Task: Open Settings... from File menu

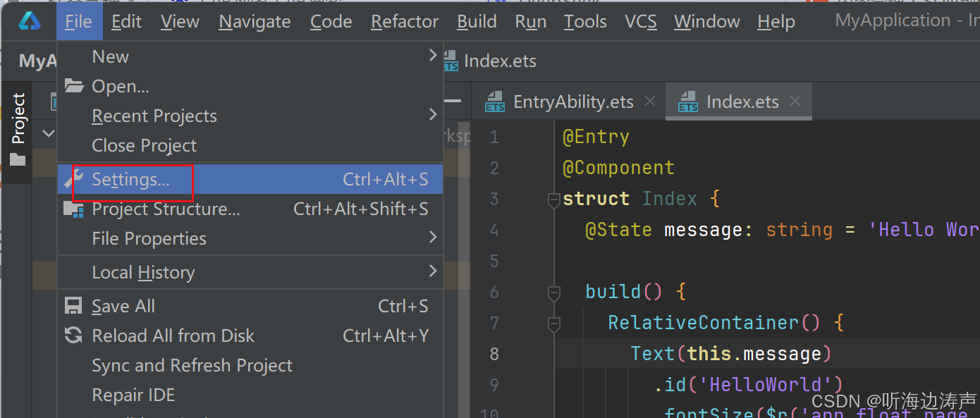Action: tap(250, 179)
